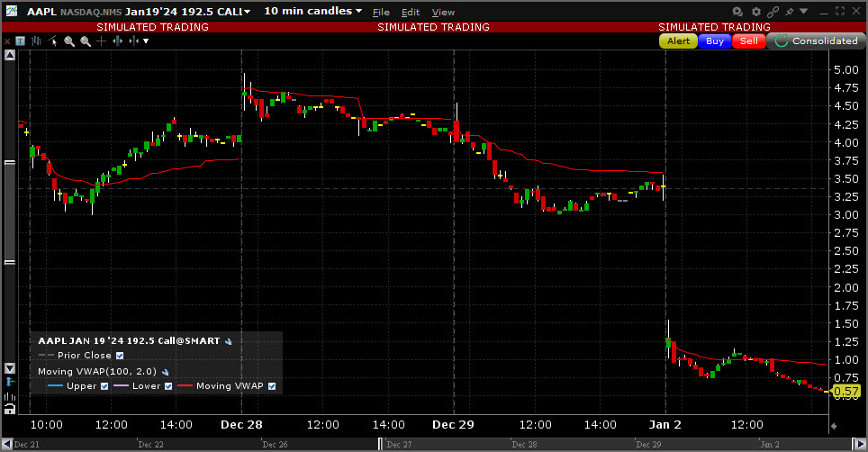This screenshot has width=868, height=452.
Task: Click the upper handle of vertical slider
Action: (x=10, y=163)
